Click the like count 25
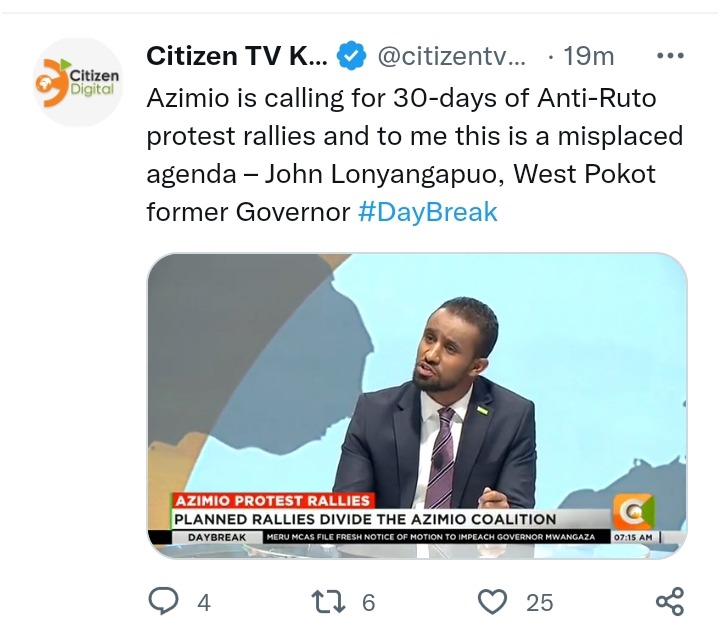This screenshot has height=635, width=720. click(x=540, y=603)
